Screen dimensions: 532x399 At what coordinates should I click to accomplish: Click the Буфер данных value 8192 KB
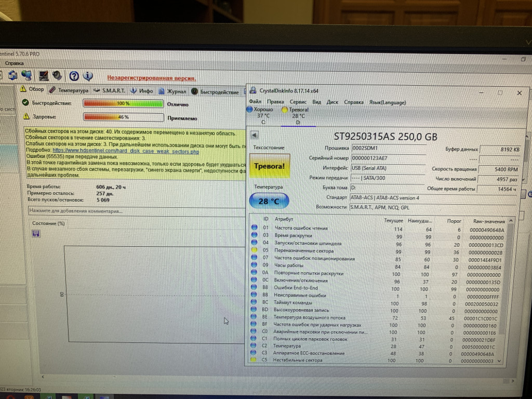point(500,149)
